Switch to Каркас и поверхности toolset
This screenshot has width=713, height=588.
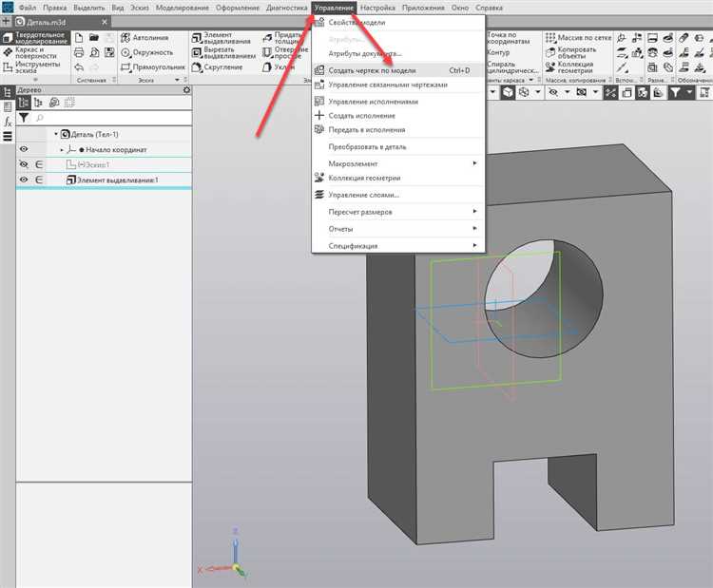click(30, 52)
